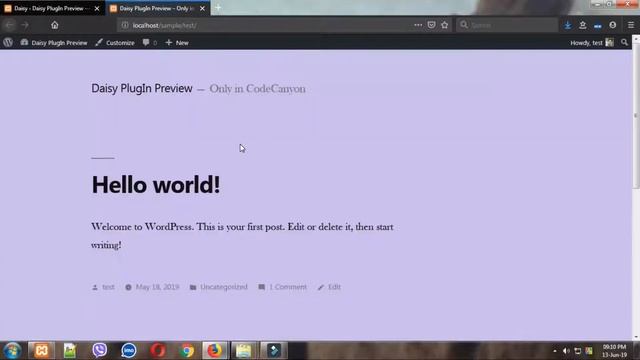This screenshot has height=360, width=640.
Task: Open admin bar search magnifier
Action: (624, 42)
